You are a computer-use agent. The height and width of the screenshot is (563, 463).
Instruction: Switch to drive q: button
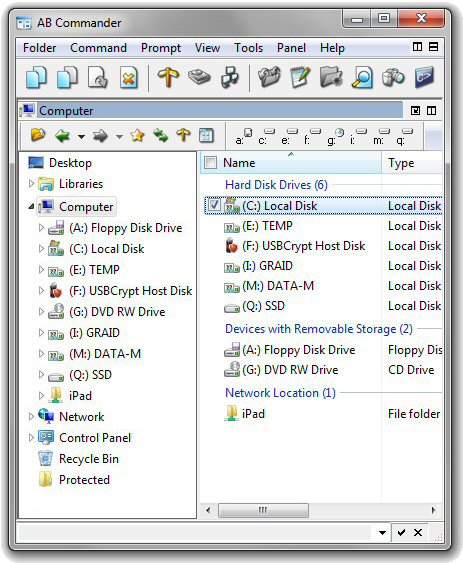point(404,136)
